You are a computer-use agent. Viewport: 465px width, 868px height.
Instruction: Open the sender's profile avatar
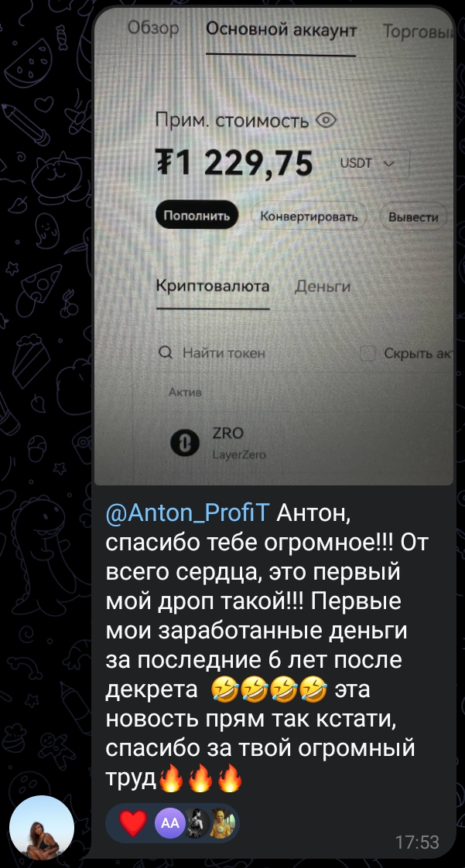[x=42, y=828]
